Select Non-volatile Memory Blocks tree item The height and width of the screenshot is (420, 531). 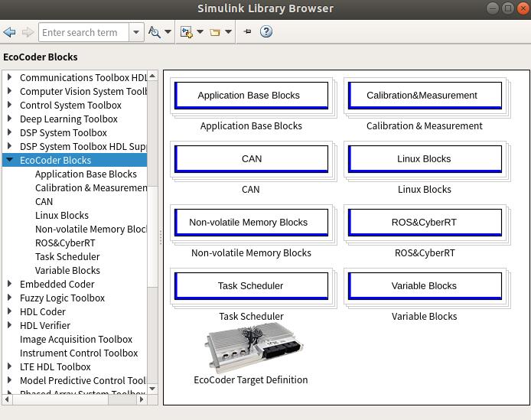coord(91,230)
